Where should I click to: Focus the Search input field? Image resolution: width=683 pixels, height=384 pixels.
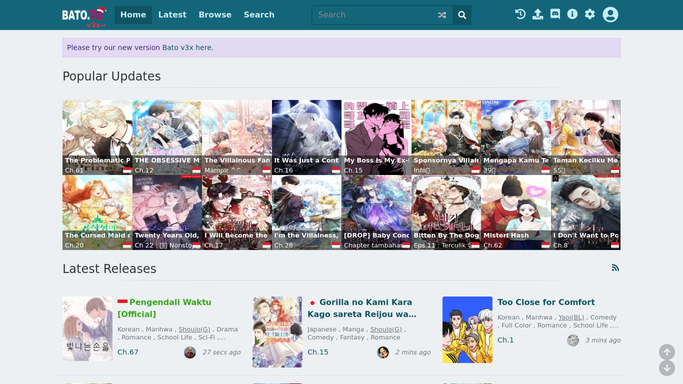click(375, 15)
